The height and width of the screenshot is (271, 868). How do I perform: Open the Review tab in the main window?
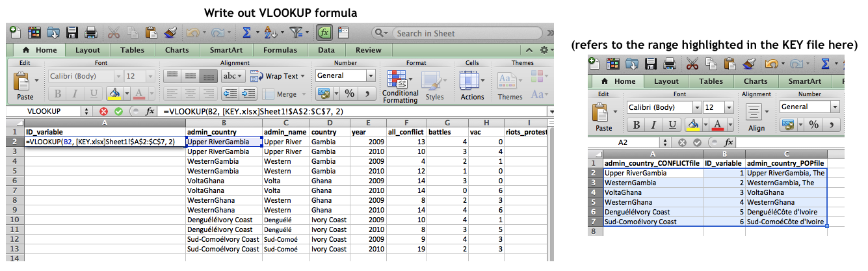368,50
